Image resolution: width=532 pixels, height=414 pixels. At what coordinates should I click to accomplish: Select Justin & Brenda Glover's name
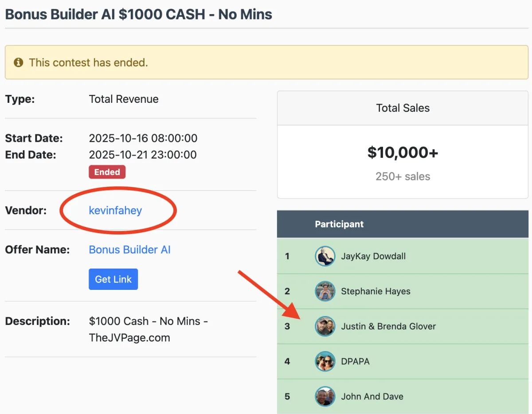coord(388,326)
